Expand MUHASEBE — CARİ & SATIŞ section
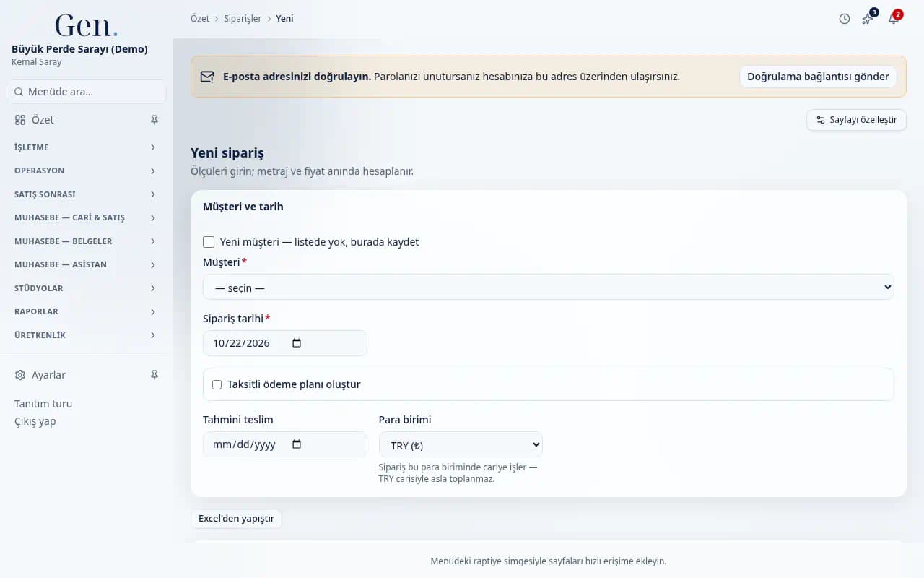Screen dimensions: 924x578 click(86, 218)
